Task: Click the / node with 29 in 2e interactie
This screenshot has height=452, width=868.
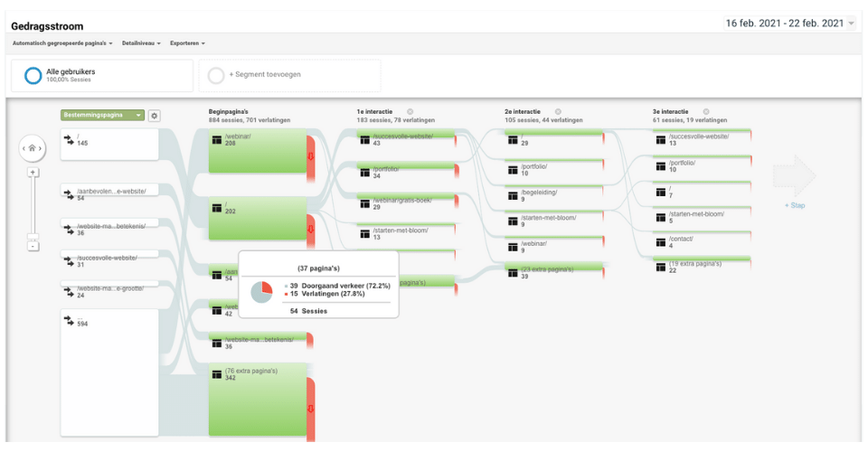Action: point(553,133)
